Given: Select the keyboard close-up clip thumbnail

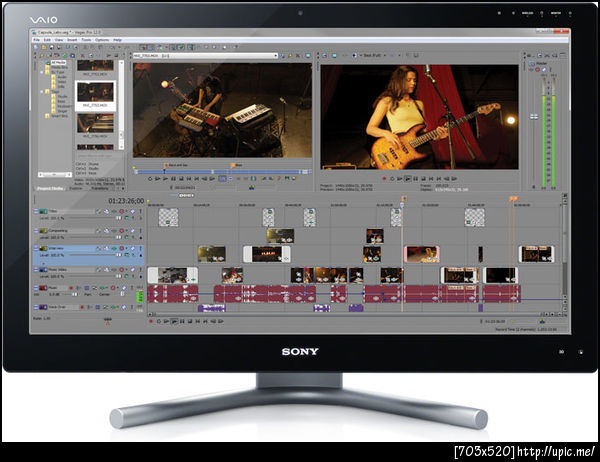Looking at the screenshot, I should coord(95,123).
